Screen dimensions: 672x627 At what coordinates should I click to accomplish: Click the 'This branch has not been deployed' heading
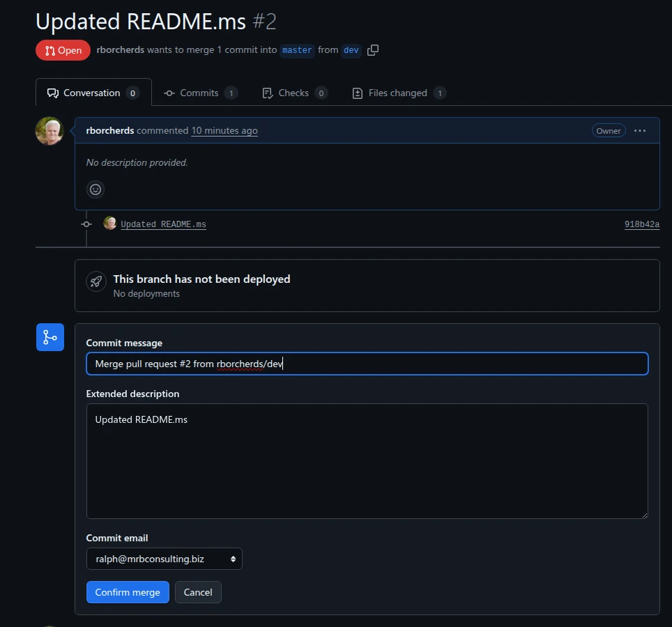click(202, 279)
